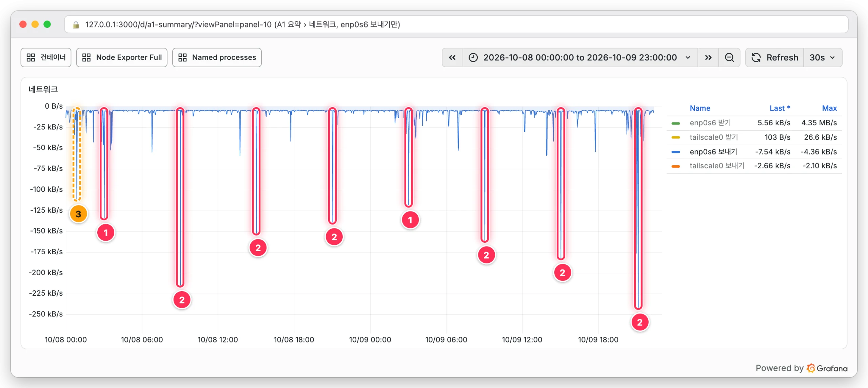Refresh the dashboard
The height and width of the screenshot is (388, 868).
tap(775, 57)
